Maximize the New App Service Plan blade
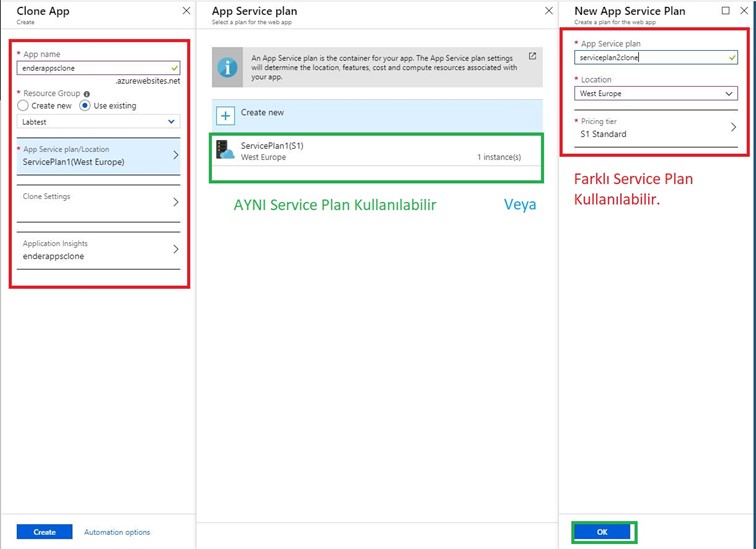This screenshot has width=756, height=549. (x=725, y=11)
